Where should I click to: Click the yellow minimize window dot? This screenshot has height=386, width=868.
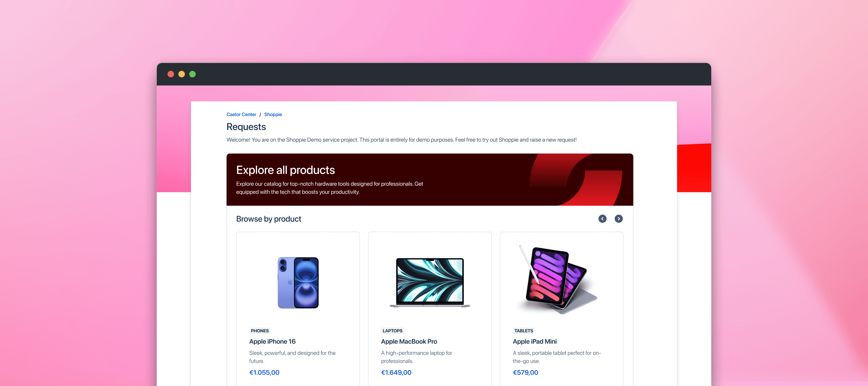(182, 74)
